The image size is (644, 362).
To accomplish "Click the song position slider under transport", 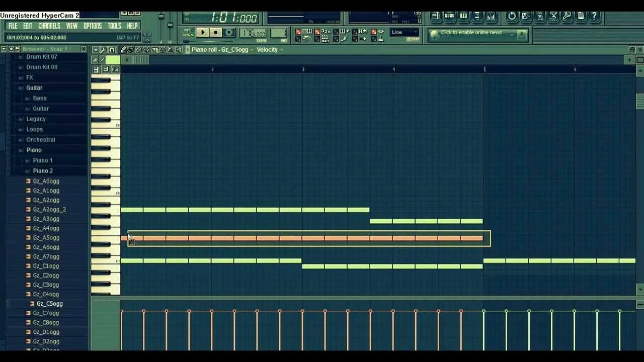I will click(x=209, y=41).
